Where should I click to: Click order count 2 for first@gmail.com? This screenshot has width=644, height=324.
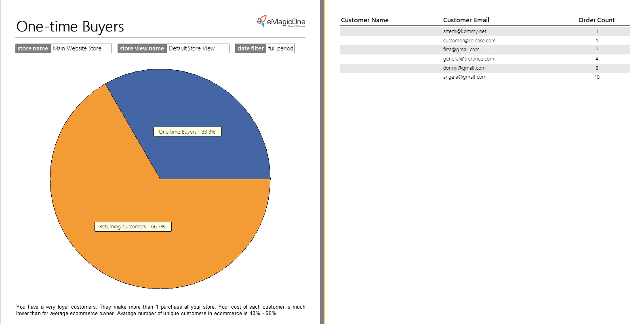coord(597,50)
